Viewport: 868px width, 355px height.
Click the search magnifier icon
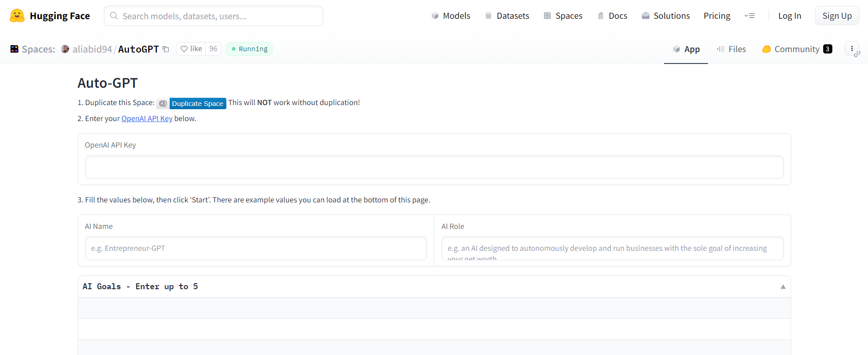114,16
